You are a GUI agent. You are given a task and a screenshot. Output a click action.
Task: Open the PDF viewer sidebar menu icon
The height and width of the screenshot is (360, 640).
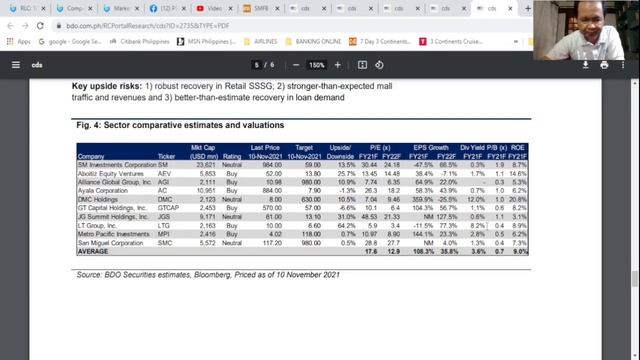coord(16,65)
